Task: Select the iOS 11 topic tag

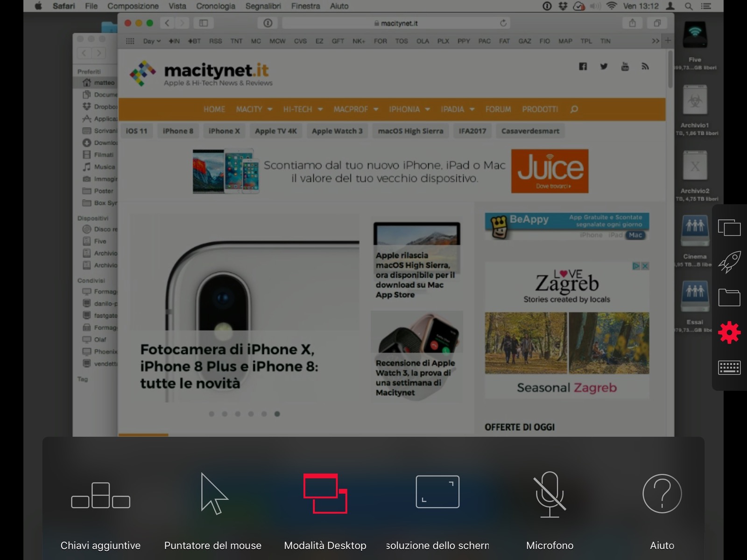Action: pos(136,131)
